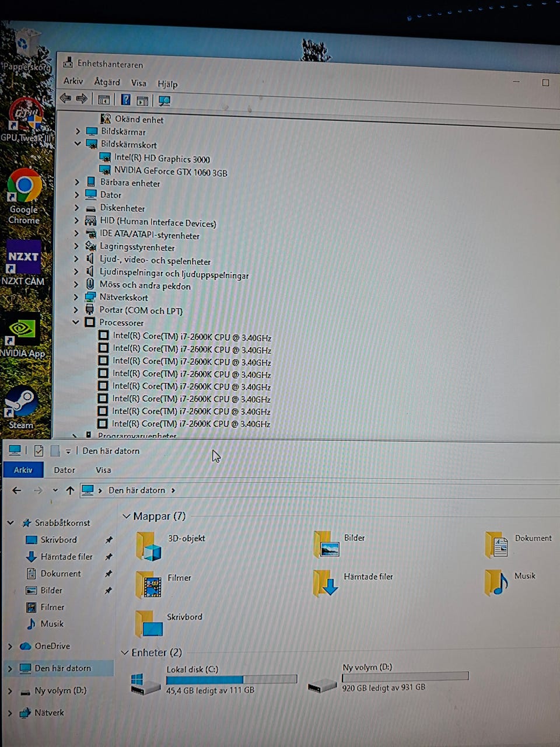Image resolution: width=560 pixels, height=747 pixels.
Task: Select the first i7-2600K processor entry
Action: coord(184,337)
